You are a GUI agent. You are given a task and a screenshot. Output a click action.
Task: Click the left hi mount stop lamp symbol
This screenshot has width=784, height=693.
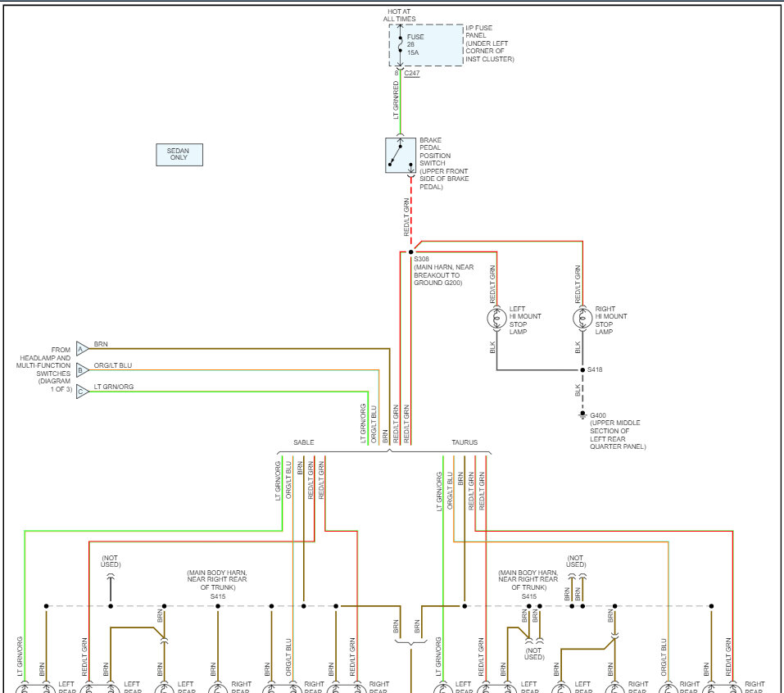496,317
